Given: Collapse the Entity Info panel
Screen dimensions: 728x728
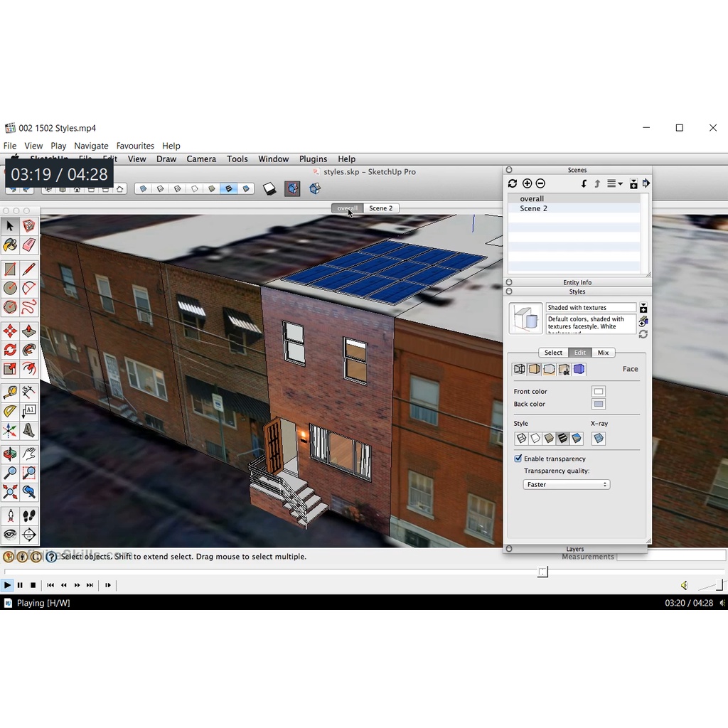Looking at the screenshot, I should tap(509, 282).
